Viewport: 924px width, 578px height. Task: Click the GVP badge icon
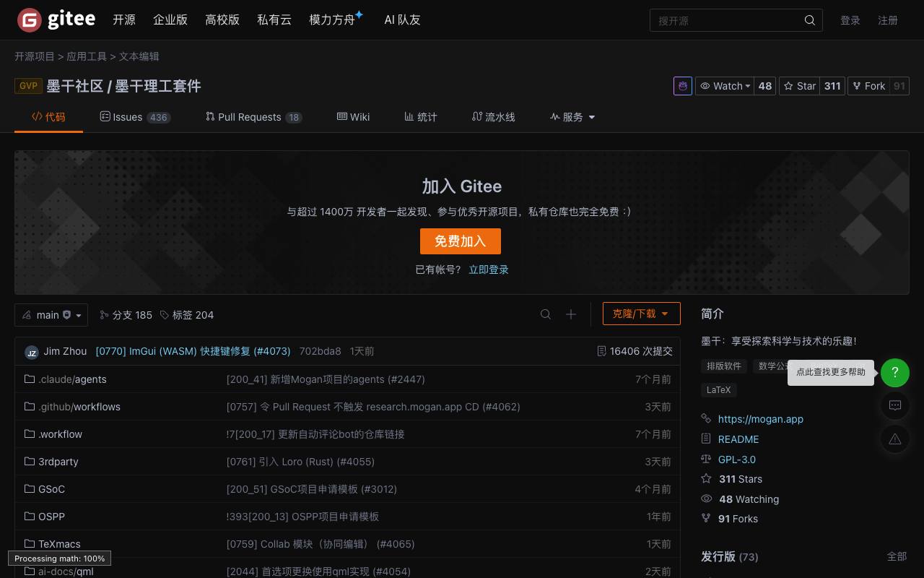pos(28,86)
